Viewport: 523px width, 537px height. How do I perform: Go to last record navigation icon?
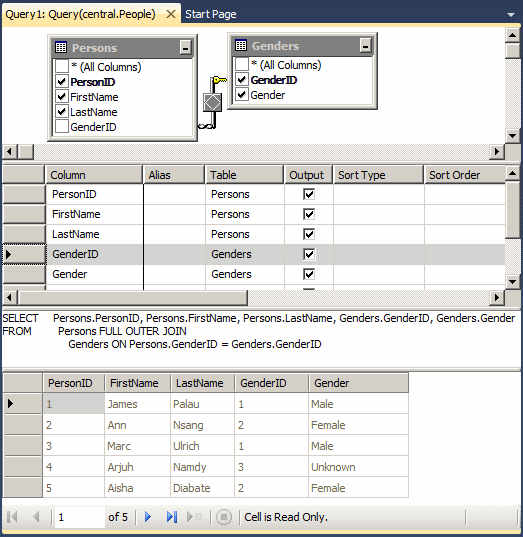[x=172, y=517]
